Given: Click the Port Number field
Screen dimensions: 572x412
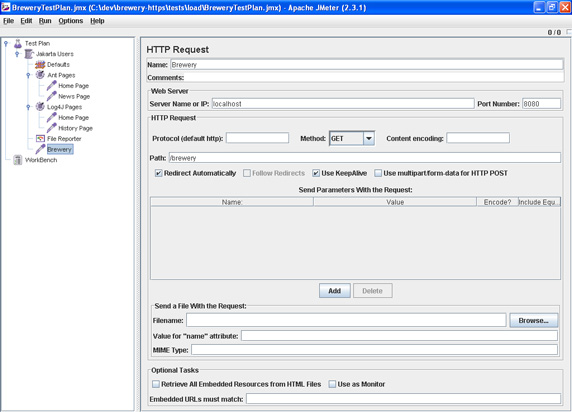Looking at the screenshot, I should (x=541, y=104).
